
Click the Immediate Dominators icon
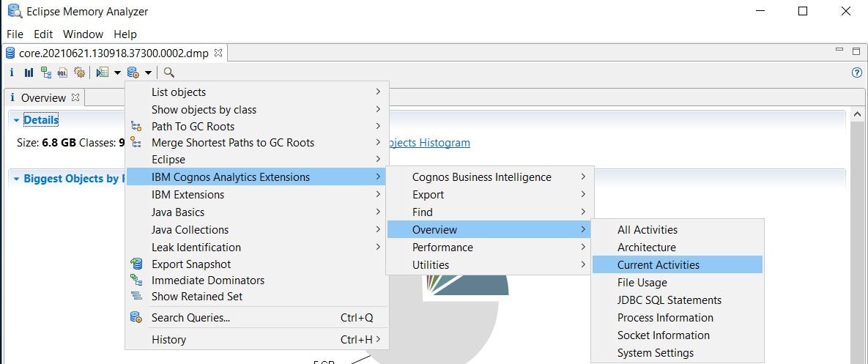click(x=136, y=280)
